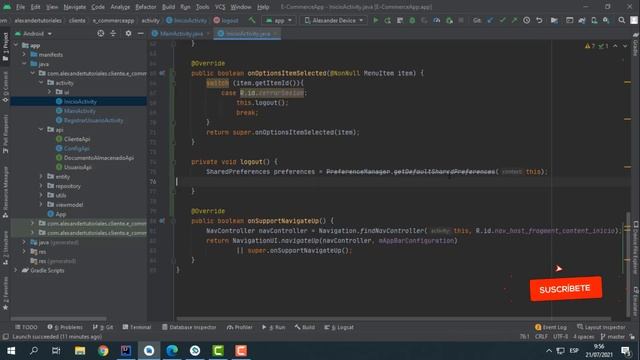This screenshot has width=640, height=360.
Task: Click Git push arrow icon
Action: (x=514, y=20)
